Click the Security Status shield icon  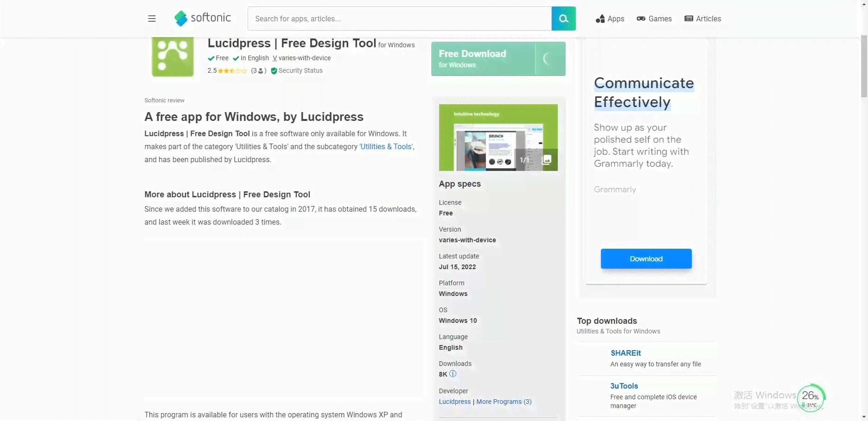(274, 71)
